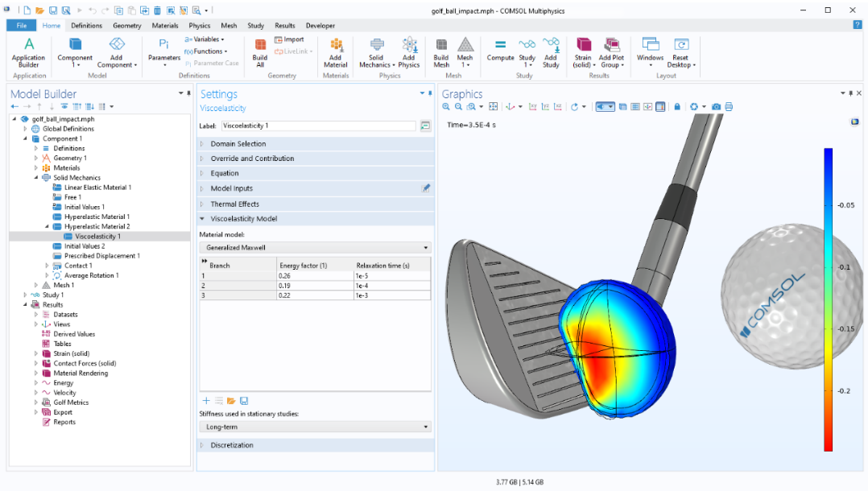Screen dimensions: 868x491
Task: Expand the Equation section
Action: (316, 173)
